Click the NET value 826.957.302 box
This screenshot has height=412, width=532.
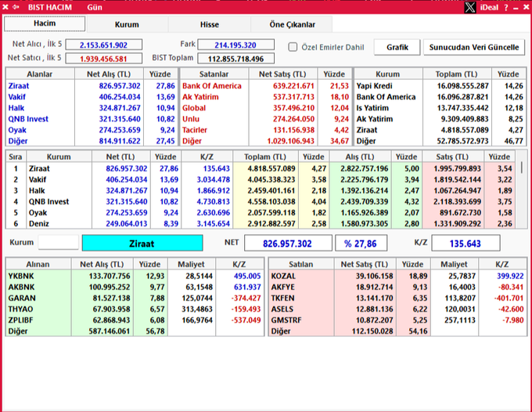point(288,243)
